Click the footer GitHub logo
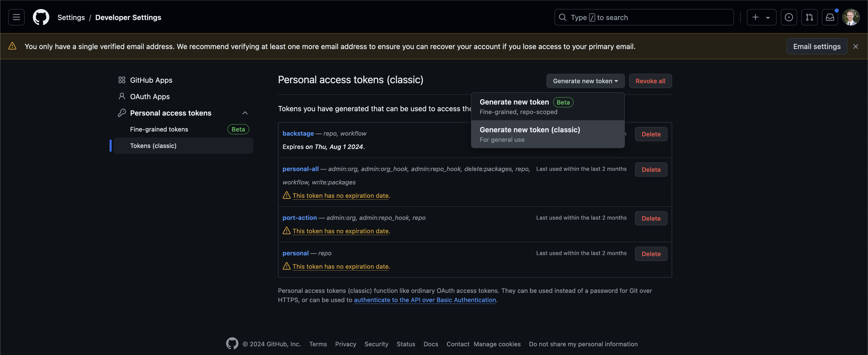This screenshot has width=868, height=355. point(232,343)
